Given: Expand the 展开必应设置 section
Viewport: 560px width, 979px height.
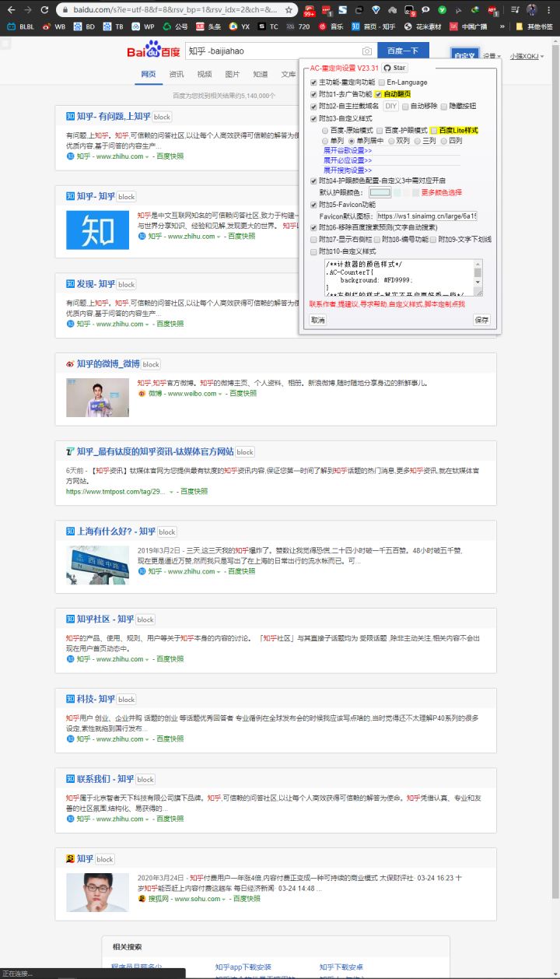Looking at the screenshot, I should tap(348, 160).
